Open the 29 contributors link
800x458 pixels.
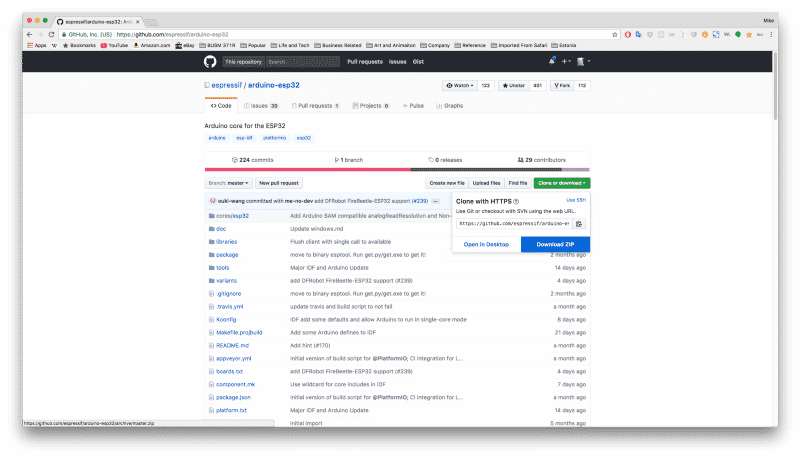(x=541, y=160)
